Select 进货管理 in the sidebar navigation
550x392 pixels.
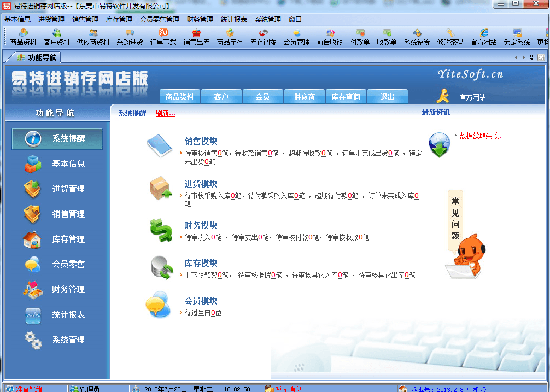click(x=57, y=189)
